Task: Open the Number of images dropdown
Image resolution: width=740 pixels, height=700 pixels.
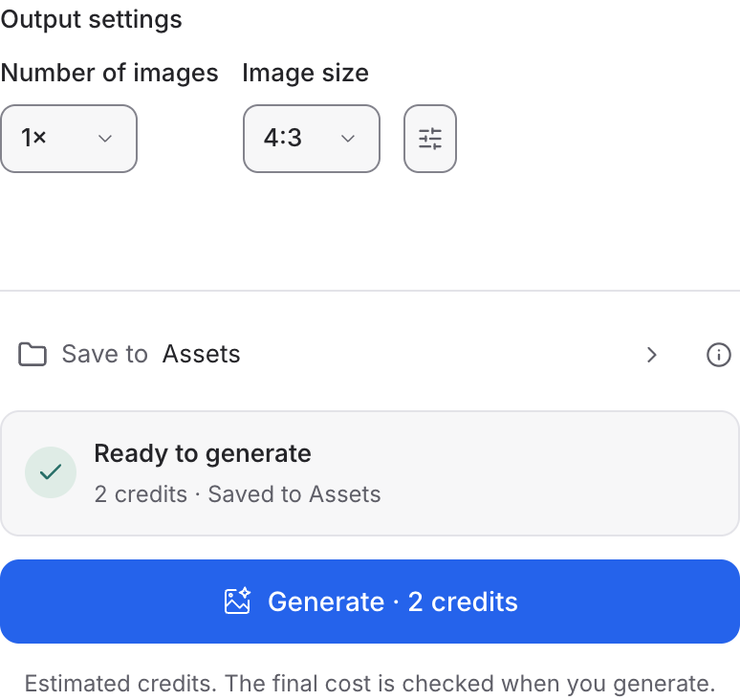Action: (x=69, y=139)
